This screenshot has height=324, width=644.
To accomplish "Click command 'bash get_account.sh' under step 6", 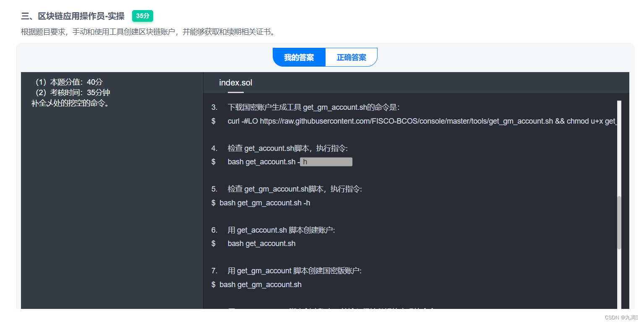I will tap(261, 244).
